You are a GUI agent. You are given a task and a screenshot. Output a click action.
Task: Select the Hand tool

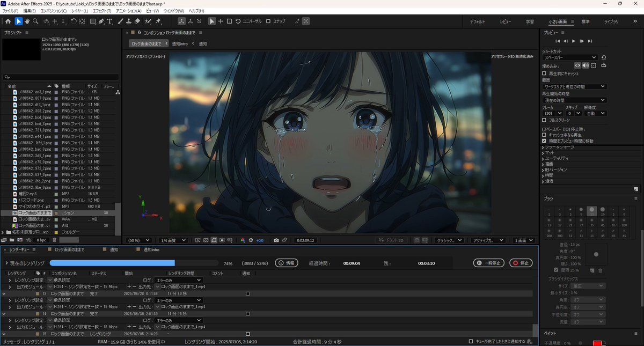pos(27,21)
